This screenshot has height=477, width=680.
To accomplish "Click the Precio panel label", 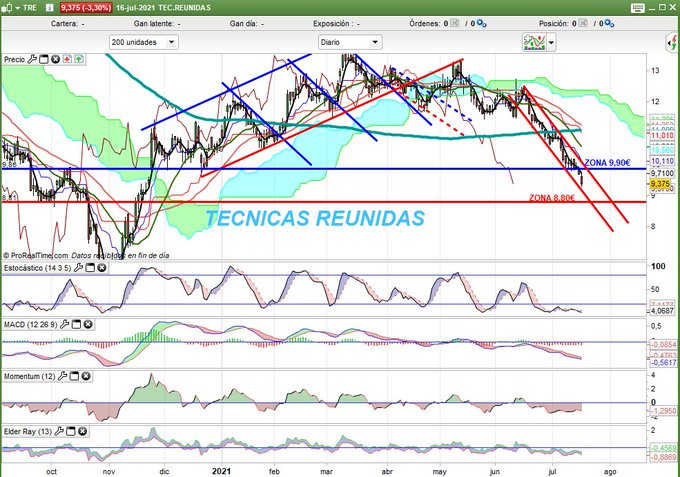I will (x=14, y=59).
